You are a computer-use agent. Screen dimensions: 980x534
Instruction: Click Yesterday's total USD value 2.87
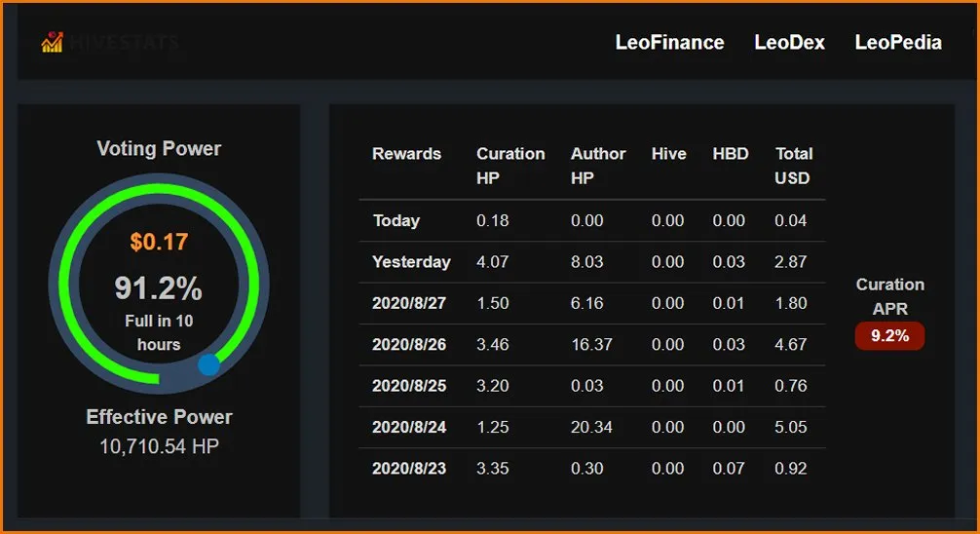click(791, 262)
